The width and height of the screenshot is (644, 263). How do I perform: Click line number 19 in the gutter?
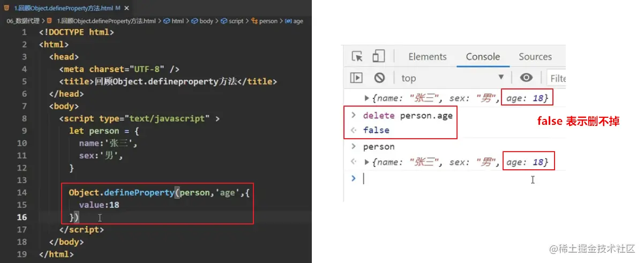tap(21, 254)
